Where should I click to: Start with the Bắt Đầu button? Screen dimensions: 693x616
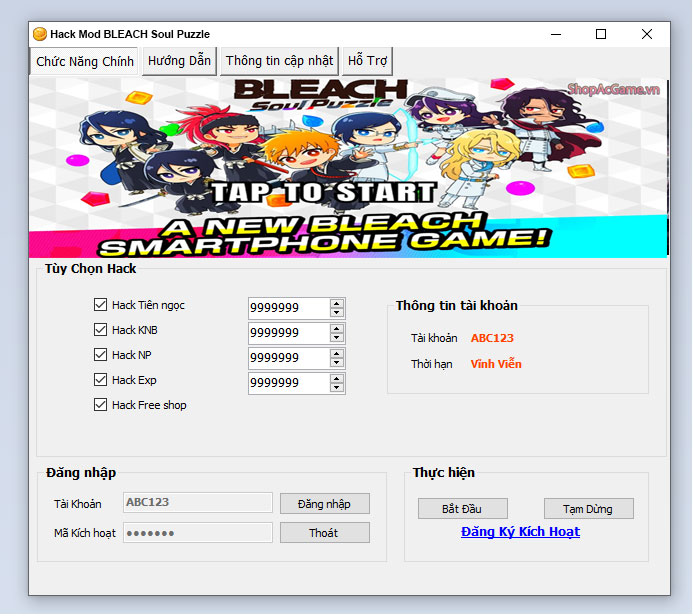point(462,509)
